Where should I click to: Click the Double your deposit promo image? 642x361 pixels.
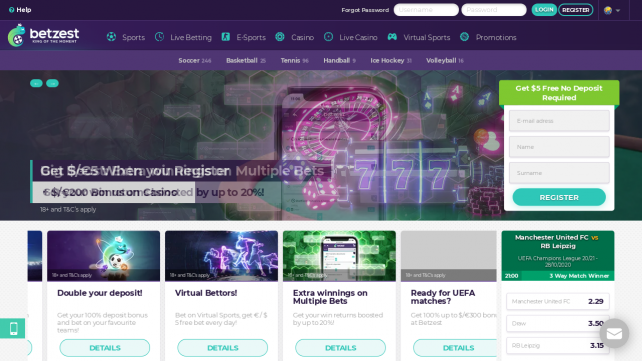(104, 256)
